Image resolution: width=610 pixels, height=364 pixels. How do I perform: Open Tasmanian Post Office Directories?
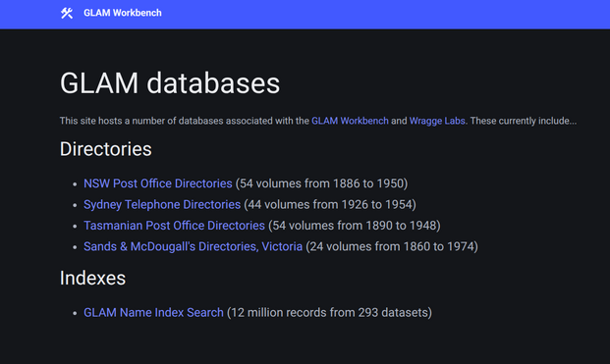174,226
